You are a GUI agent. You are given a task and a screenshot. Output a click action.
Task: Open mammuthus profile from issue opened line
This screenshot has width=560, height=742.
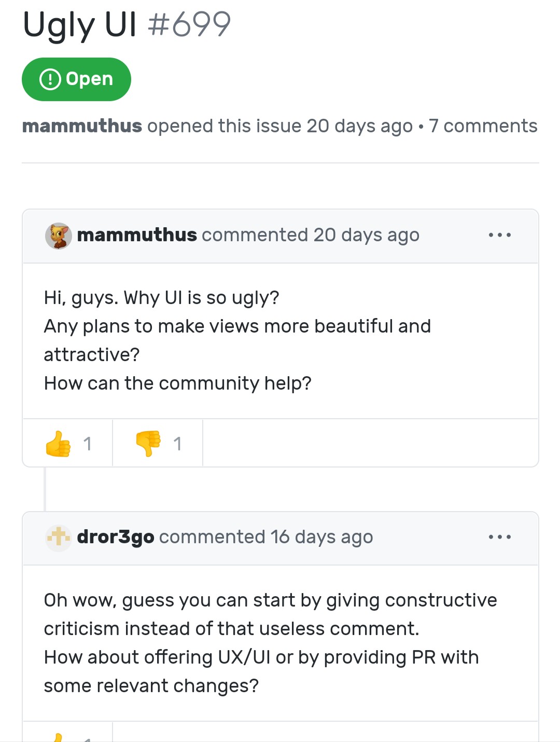point(82,126)
